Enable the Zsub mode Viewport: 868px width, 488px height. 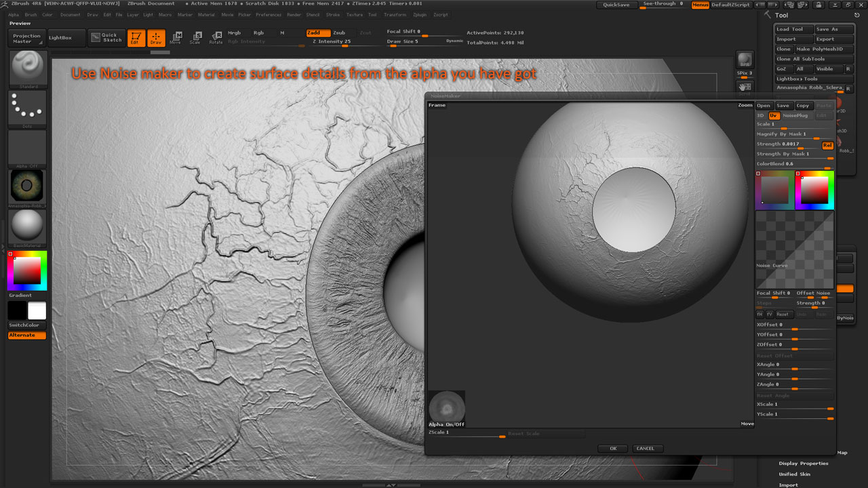coord(340,33)
